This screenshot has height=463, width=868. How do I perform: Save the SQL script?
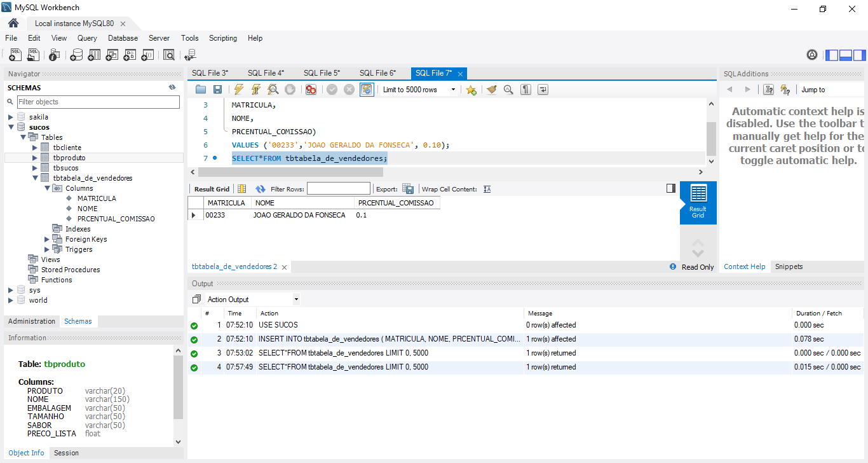pyautogui.click(x=217, y=90)
